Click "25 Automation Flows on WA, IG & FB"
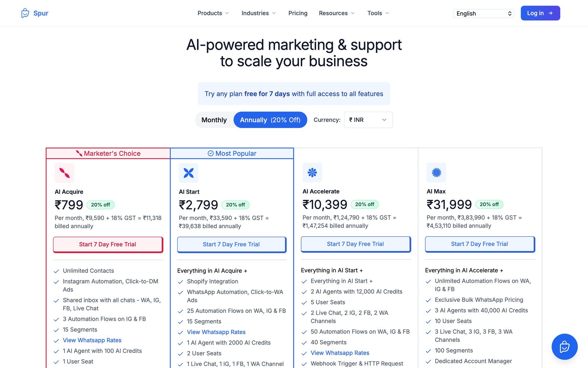 click(x=236, y=311)
